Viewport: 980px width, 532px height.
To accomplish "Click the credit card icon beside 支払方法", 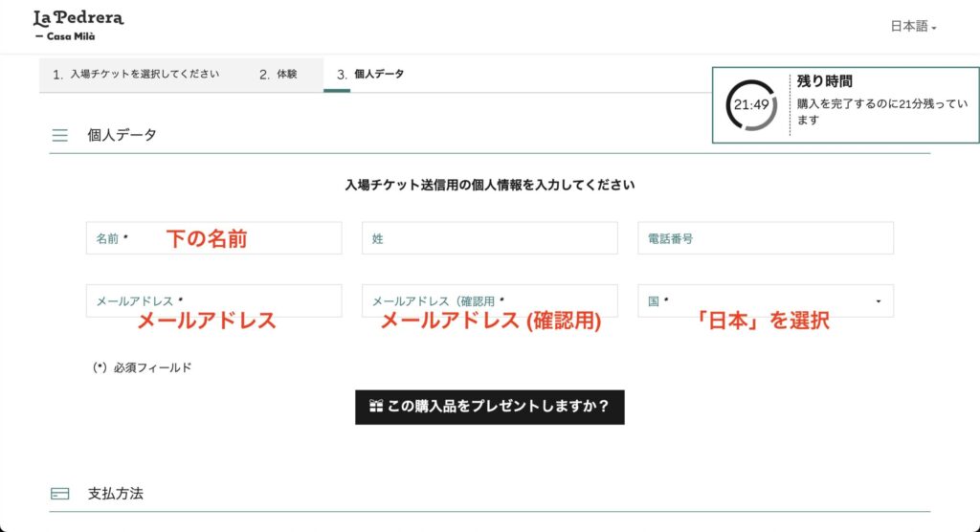I will (59, 494).
